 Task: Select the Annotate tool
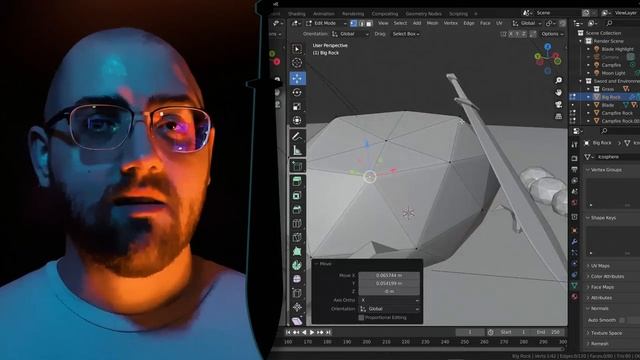pos(297,136)
